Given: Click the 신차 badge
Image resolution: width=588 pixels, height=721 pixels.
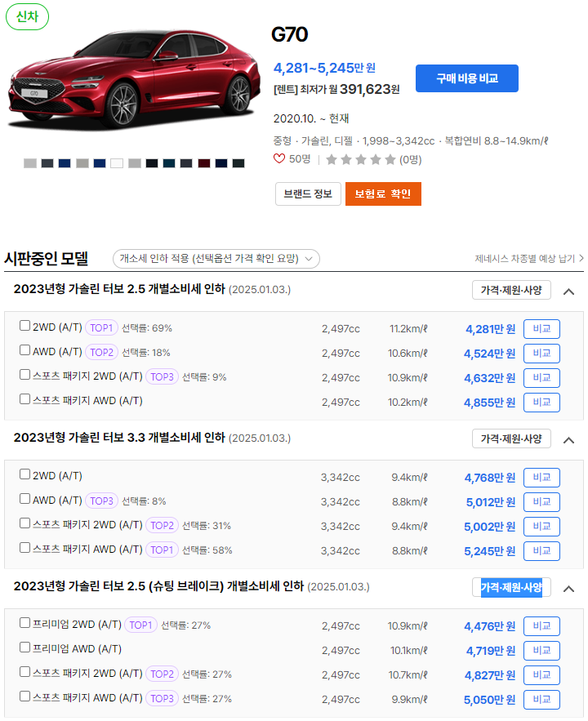Looking at the screenshot, I should [27, 16].
